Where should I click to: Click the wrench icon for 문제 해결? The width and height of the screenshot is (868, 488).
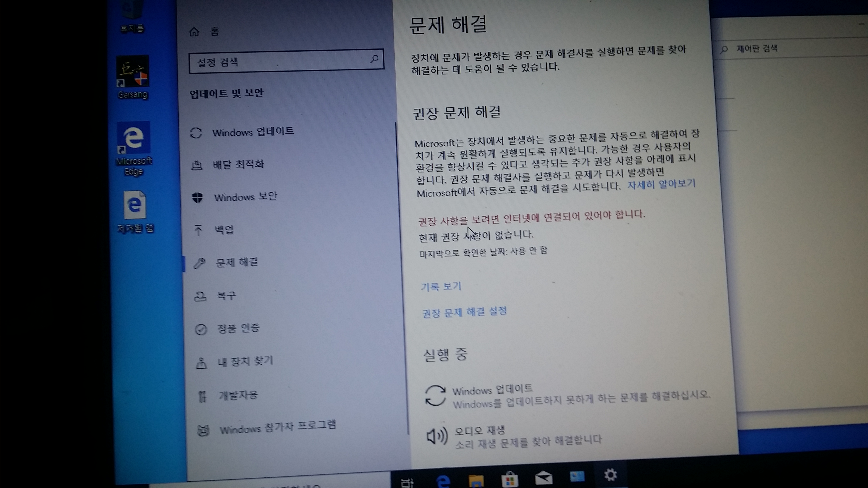coord(199,263)
